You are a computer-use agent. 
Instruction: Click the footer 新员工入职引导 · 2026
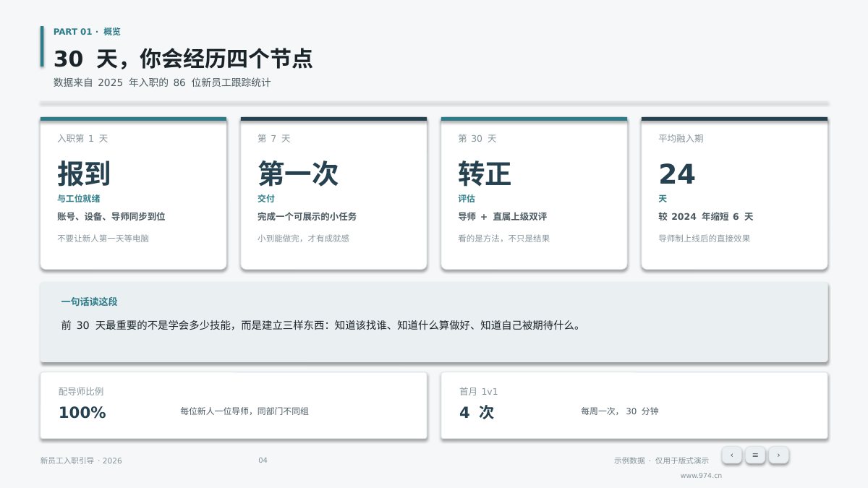coord(81,461)
